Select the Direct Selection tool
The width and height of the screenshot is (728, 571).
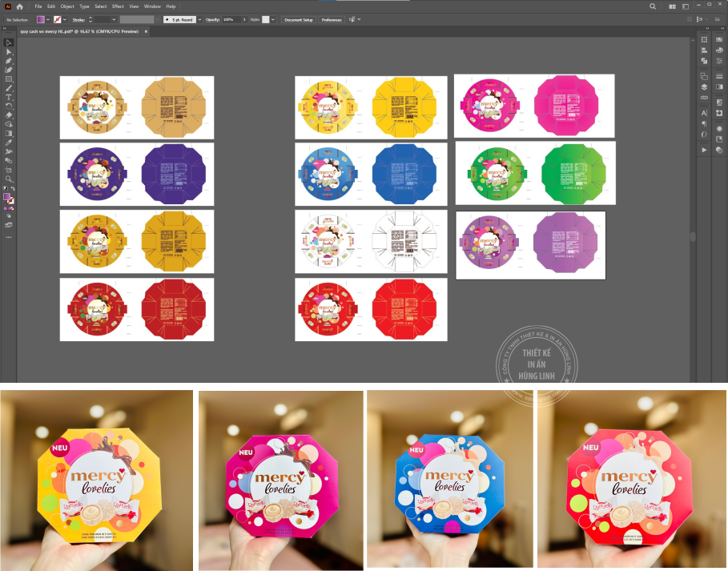click(8, 52)
